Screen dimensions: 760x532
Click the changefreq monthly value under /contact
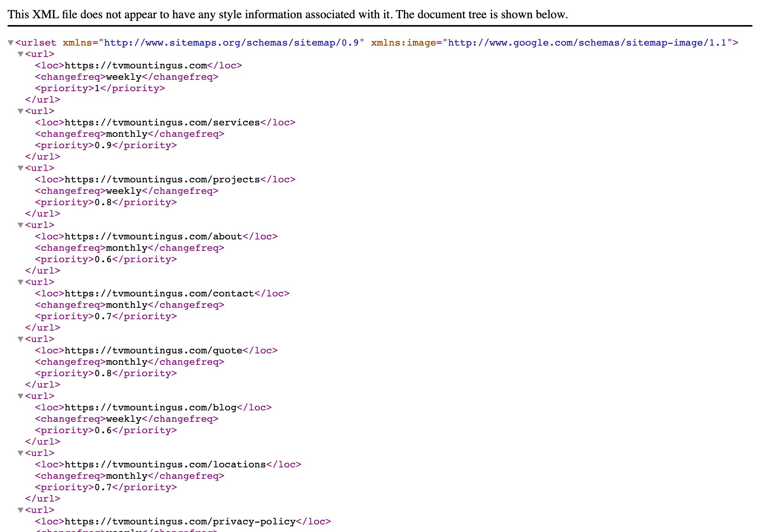coord(127,305)
